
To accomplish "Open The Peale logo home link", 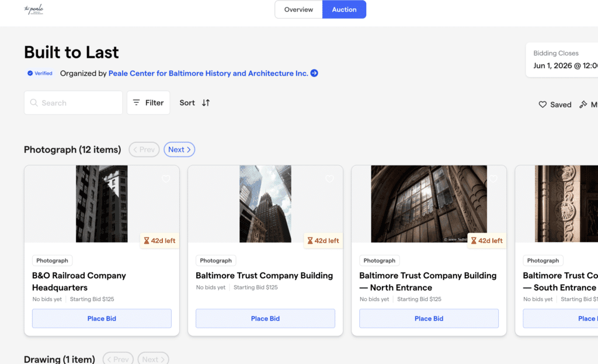I will pos(33,9).
